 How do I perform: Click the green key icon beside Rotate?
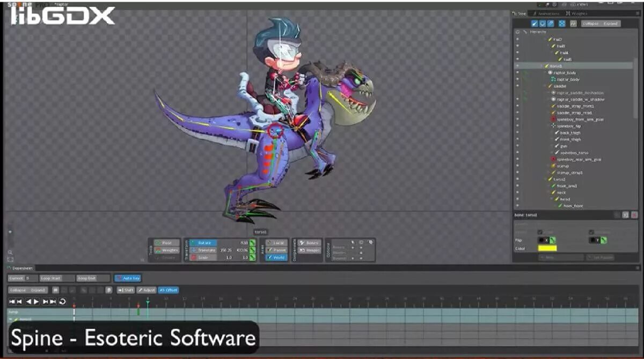click(252, 243)
